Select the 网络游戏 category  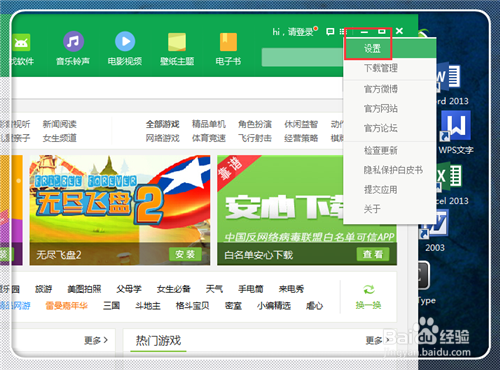point(163,138)
